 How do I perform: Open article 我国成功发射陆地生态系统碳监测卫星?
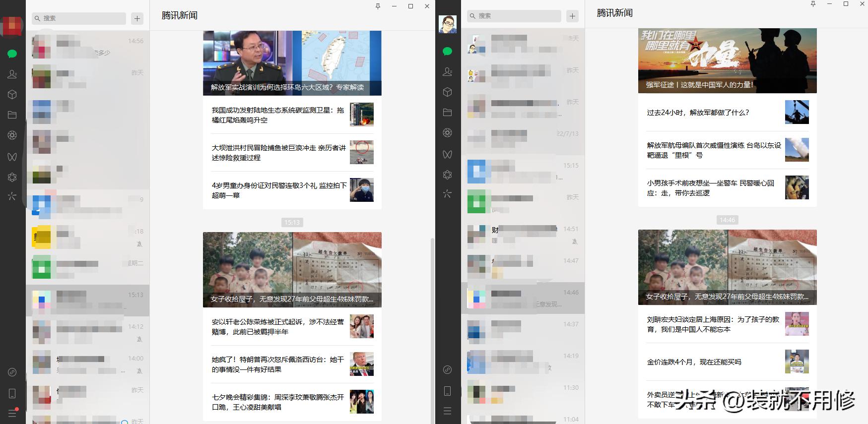(x=292, y=115)
